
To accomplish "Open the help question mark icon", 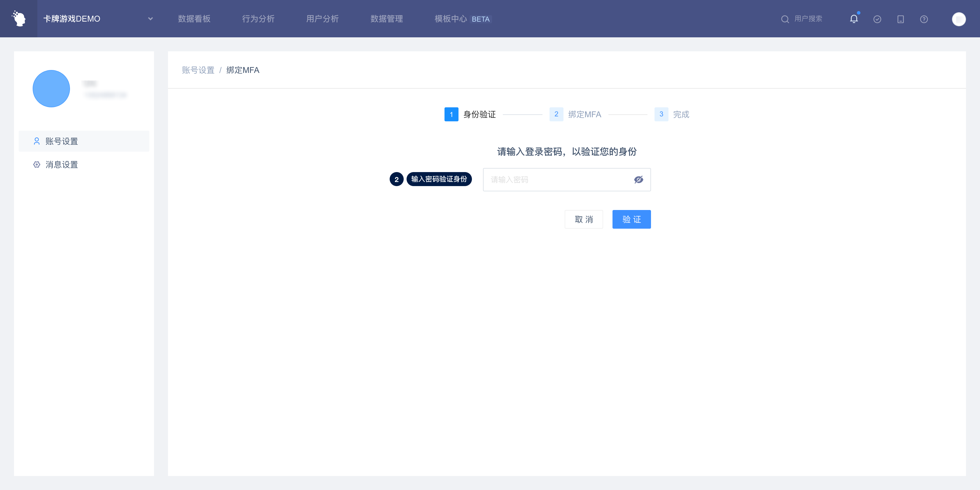I will pyautogui.click(x=924, y=19).
